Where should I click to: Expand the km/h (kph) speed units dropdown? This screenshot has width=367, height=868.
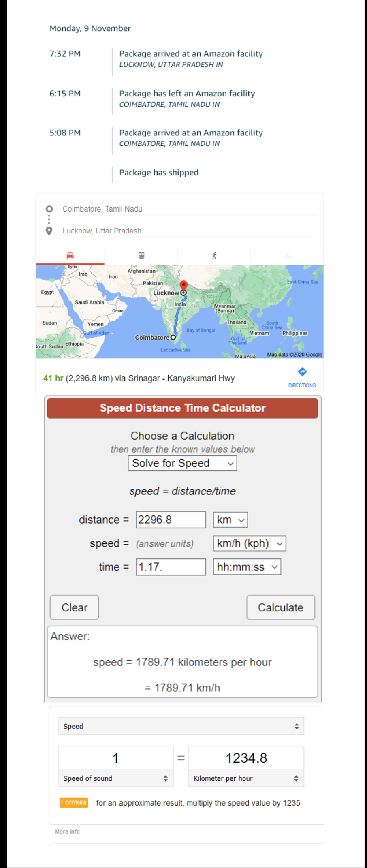click(250, 543)
